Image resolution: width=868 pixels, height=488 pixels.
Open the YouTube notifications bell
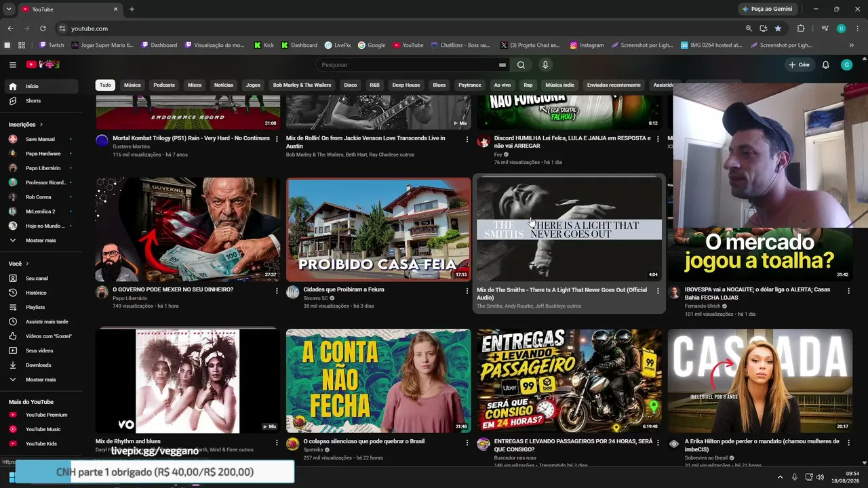(825, 65)
